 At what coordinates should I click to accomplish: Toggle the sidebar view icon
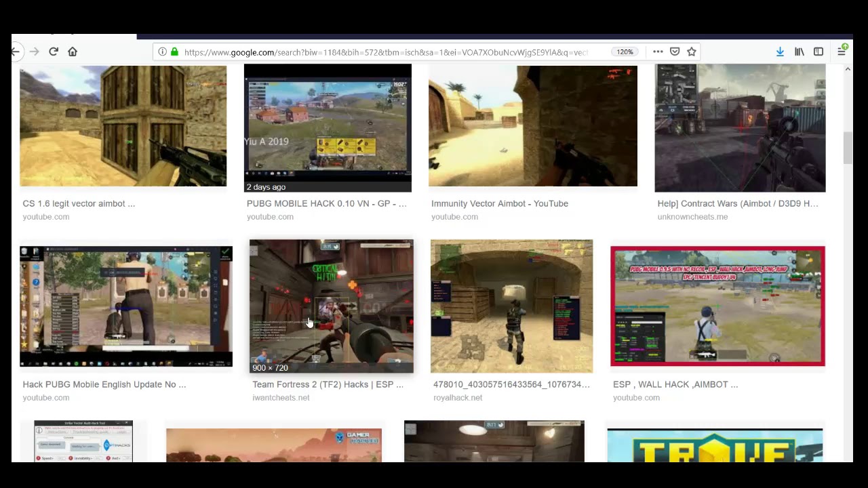(x=818, y=52)
